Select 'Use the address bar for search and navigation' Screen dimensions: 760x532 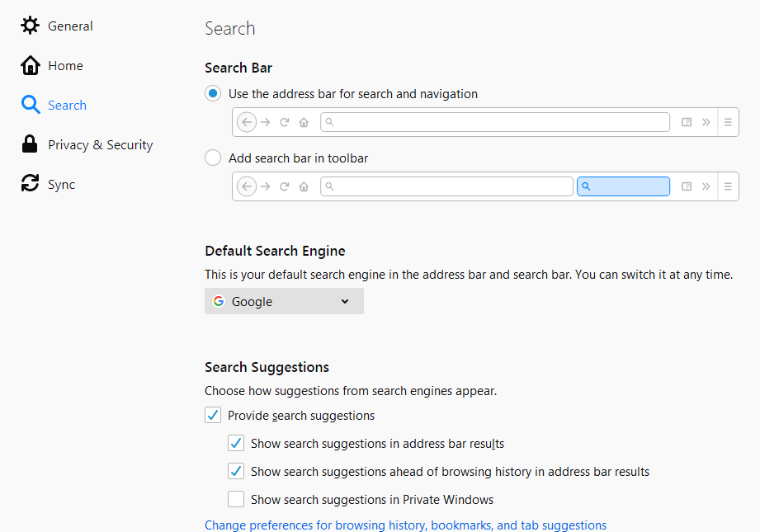pyautogui.click(x=212, y=93)
